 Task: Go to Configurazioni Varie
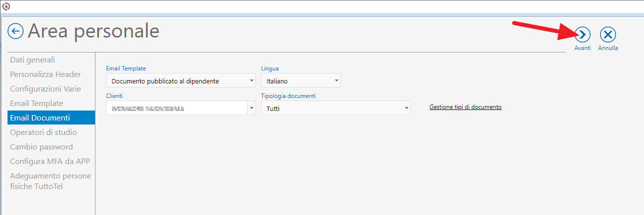pyautogui.click(x=45, y=89)
